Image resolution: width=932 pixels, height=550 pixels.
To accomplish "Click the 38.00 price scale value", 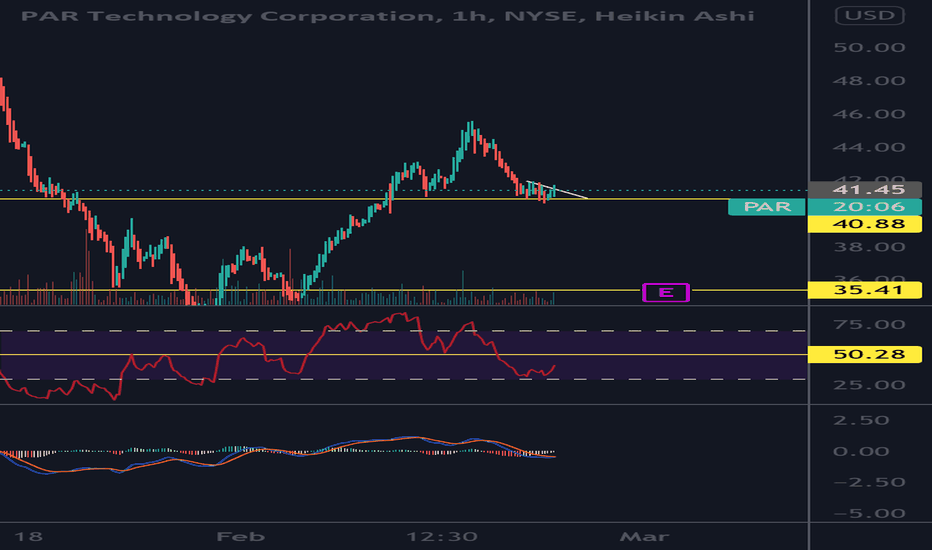I will [869, 247].
